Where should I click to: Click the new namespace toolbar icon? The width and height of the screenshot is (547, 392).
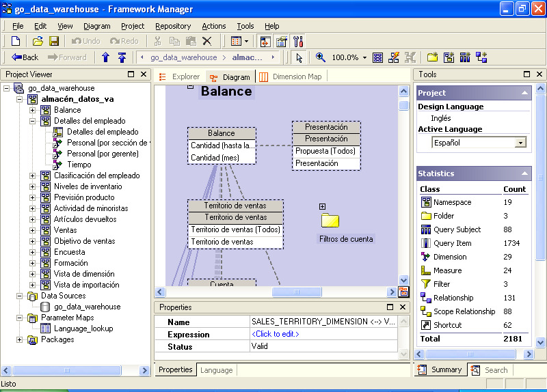[449, 57]
